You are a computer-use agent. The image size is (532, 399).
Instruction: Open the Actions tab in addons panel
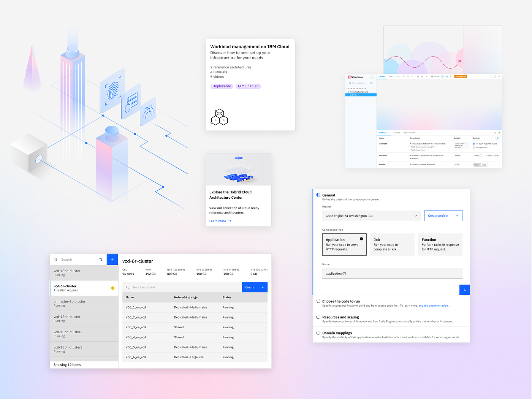[x=397, y=133]
